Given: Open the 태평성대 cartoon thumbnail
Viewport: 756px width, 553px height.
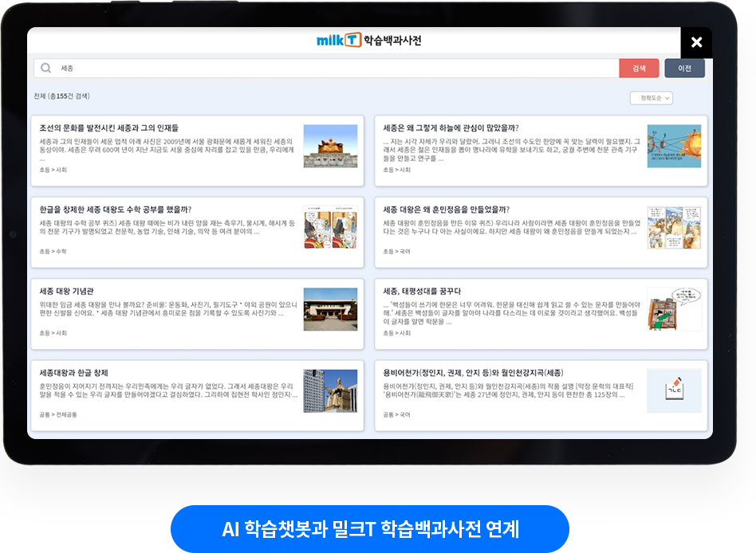Looking at the screenshot, I should (674, 309).
